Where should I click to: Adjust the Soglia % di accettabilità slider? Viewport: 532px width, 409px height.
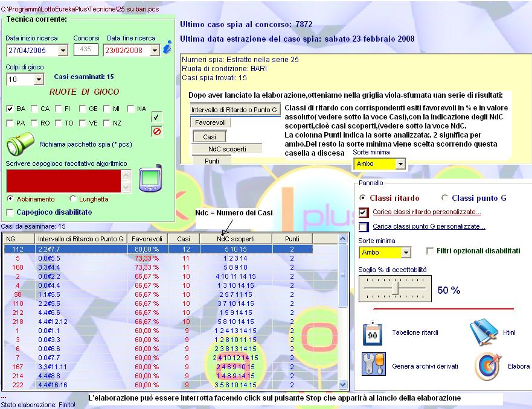396,288
